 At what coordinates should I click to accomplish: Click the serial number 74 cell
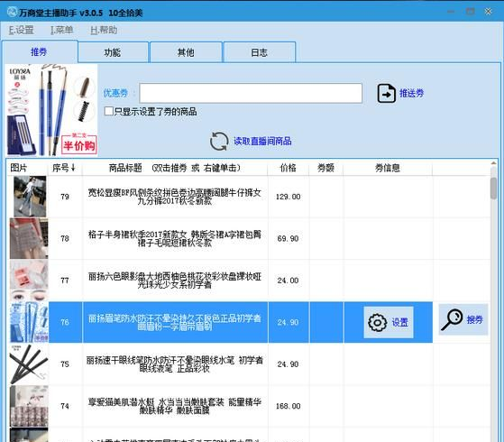pos(65,406)
